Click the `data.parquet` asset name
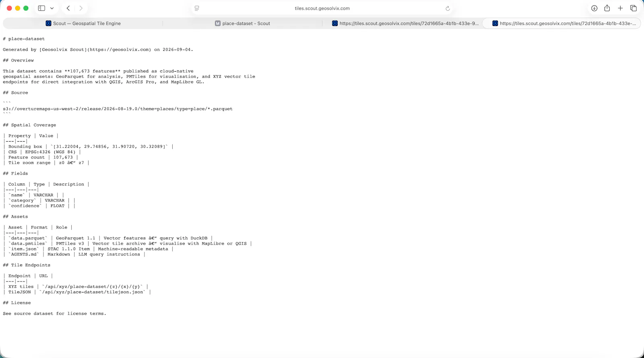Screen dimensions: 644x358 point(28,239)
